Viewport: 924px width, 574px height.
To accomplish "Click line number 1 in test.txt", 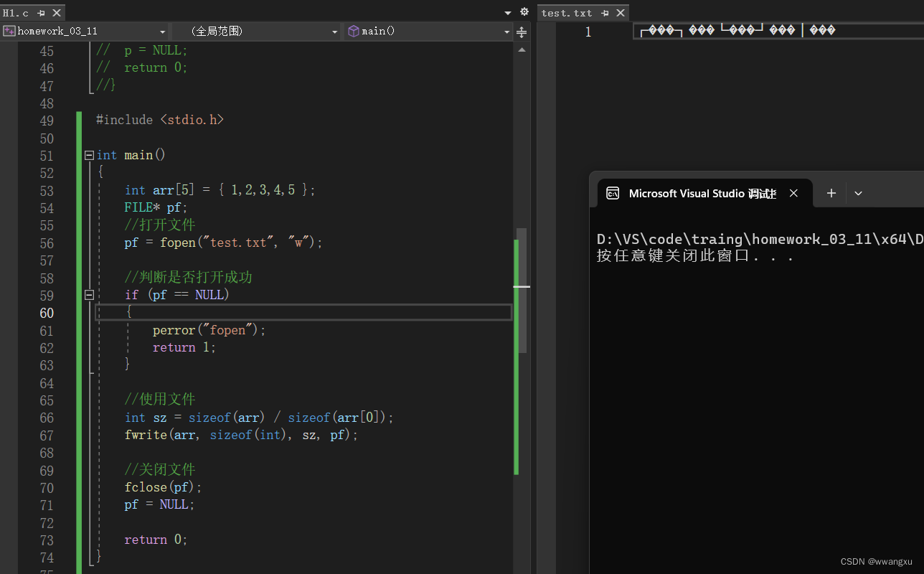I will point(588,32).
